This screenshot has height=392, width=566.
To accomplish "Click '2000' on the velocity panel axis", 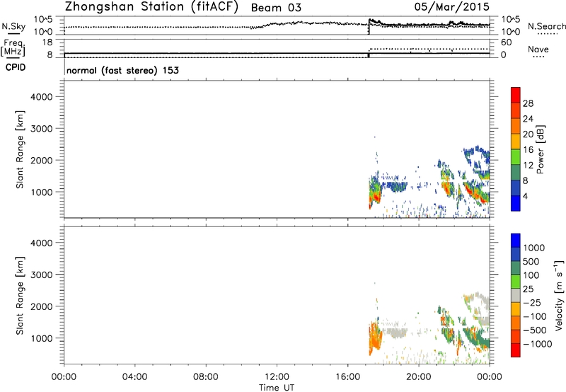I will pyautogui.click(x=41, y=306).
